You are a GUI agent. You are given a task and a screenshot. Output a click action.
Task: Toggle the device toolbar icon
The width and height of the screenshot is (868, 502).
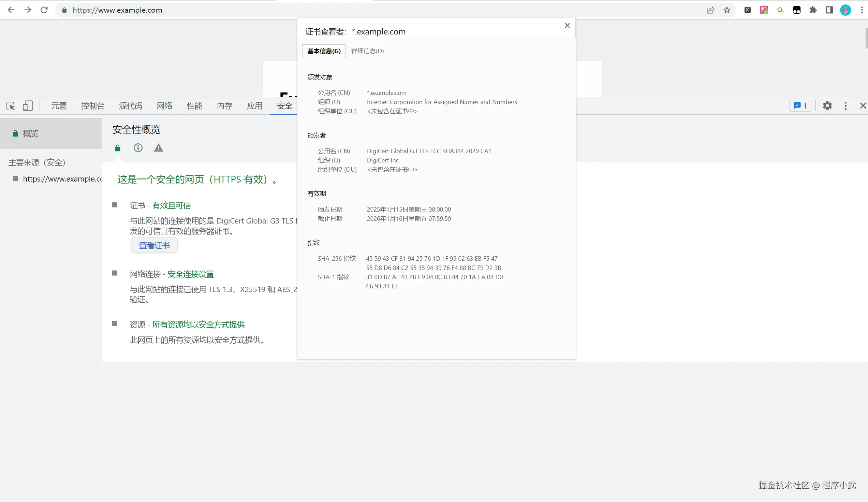coord(28,106)
